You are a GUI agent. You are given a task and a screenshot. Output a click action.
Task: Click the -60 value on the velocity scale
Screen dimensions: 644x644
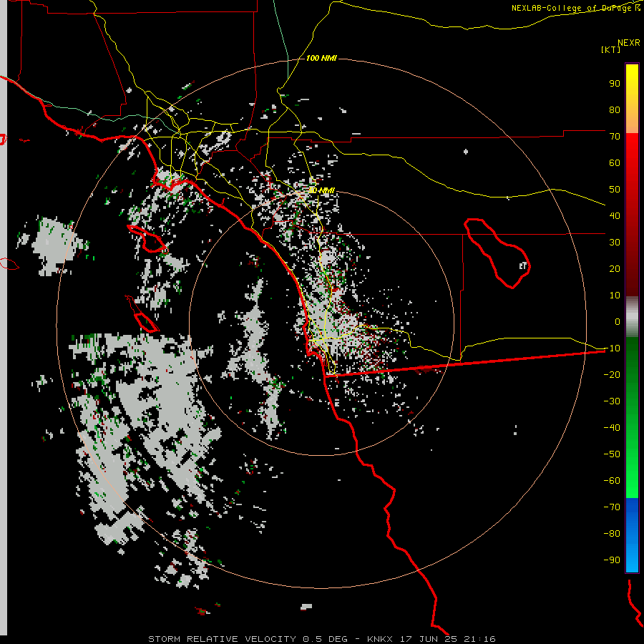[612, 481]
